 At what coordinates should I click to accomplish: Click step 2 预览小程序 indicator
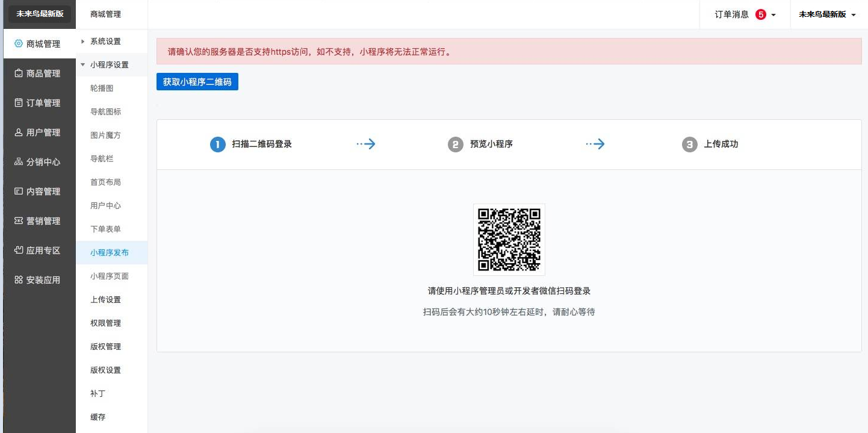(x=456, y=145)
